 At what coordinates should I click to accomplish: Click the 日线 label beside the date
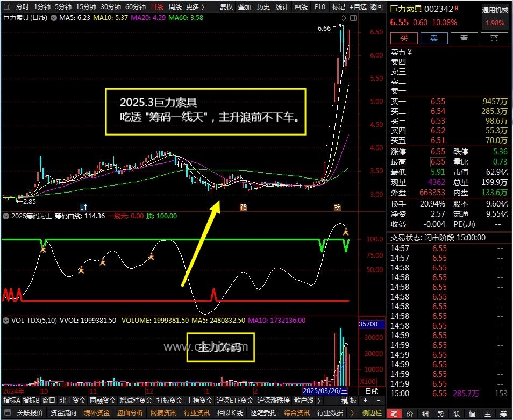click(x=372, y=391)
